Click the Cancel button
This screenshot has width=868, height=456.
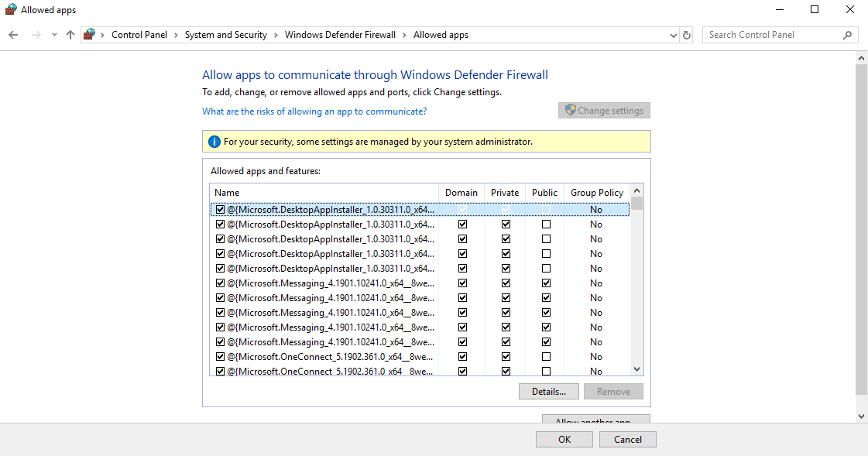(x=628, y=440)
